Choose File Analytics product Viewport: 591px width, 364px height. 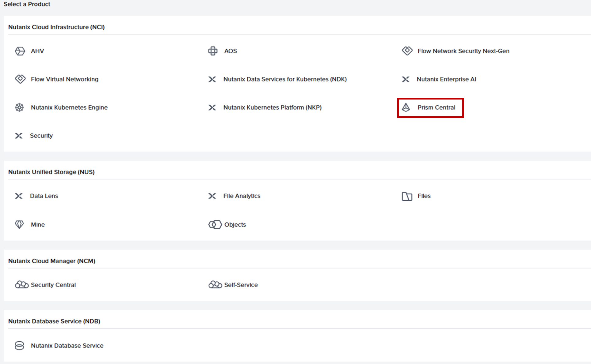[x=242, y=196]
